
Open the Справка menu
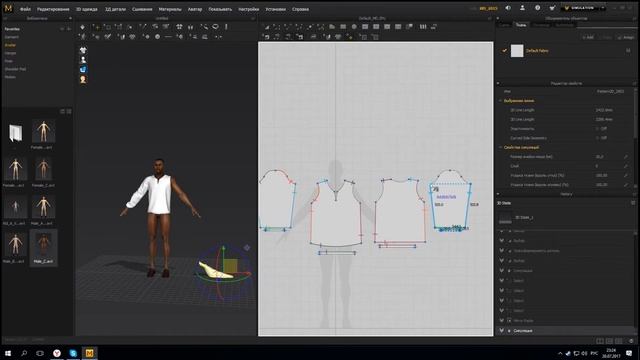(x=300, y=9)
